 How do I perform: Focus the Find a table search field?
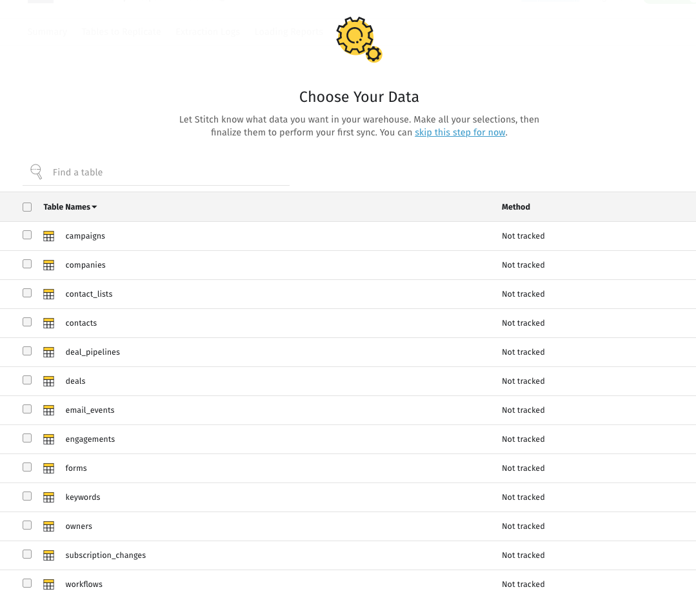[168, 172]
